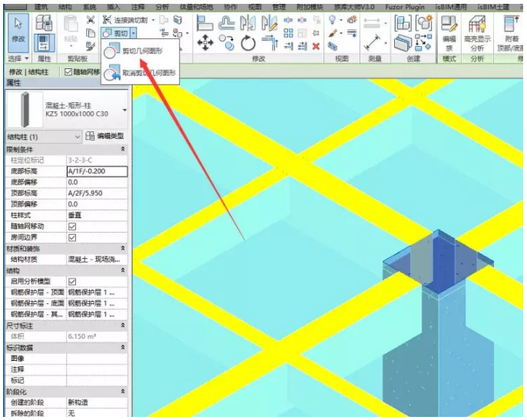Select the Array tool
Screen dimensions: 527x420
coord(288,33)
